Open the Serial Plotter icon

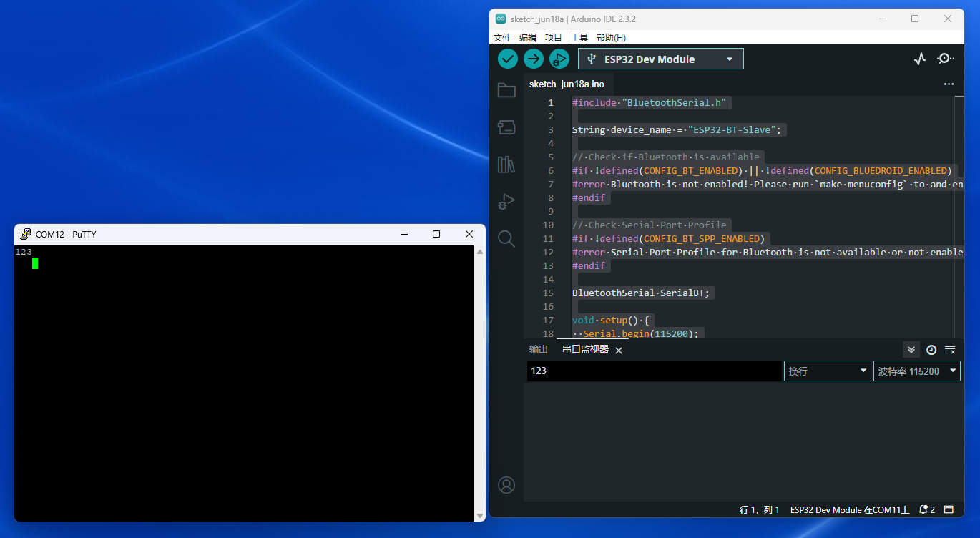(x=920, y=59)
